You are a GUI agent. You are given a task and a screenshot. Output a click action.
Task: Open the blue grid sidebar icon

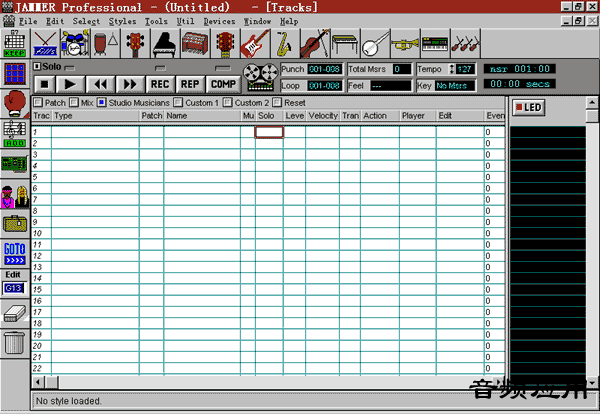point(15,74)
